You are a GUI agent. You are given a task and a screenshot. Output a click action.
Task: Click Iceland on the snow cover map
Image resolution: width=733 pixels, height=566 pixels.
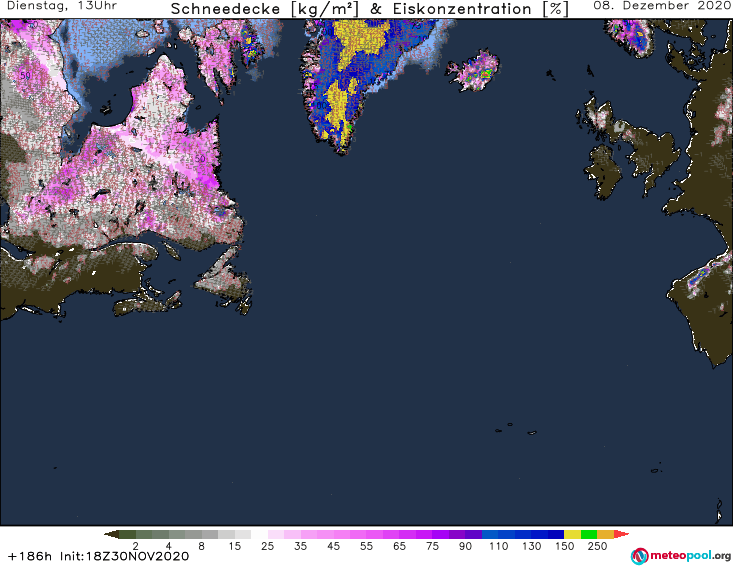(x=473, y=70)
